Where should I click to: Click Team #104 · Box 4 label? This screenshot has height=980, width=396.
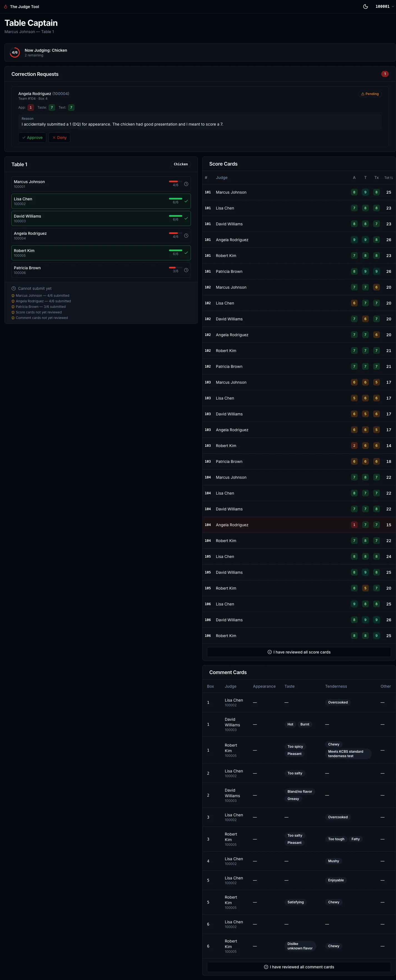[x=33, y=99]
